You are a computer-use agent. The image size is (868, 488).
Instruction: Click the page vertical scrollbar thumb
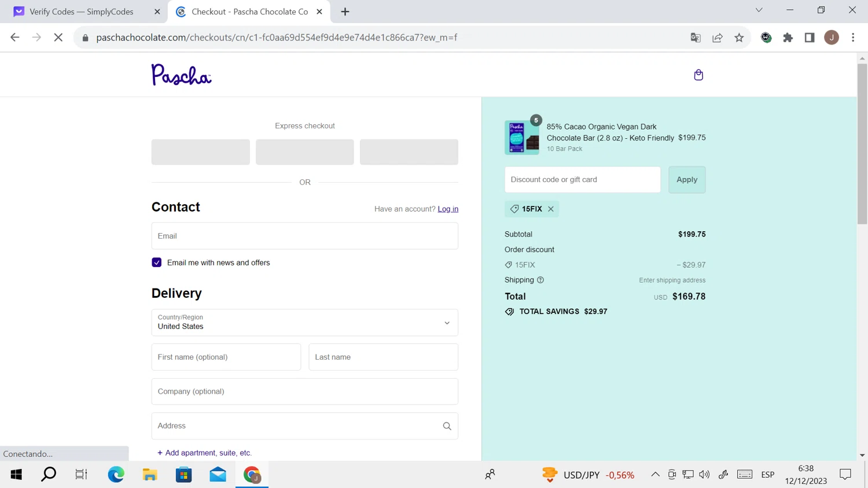point(862,143)
